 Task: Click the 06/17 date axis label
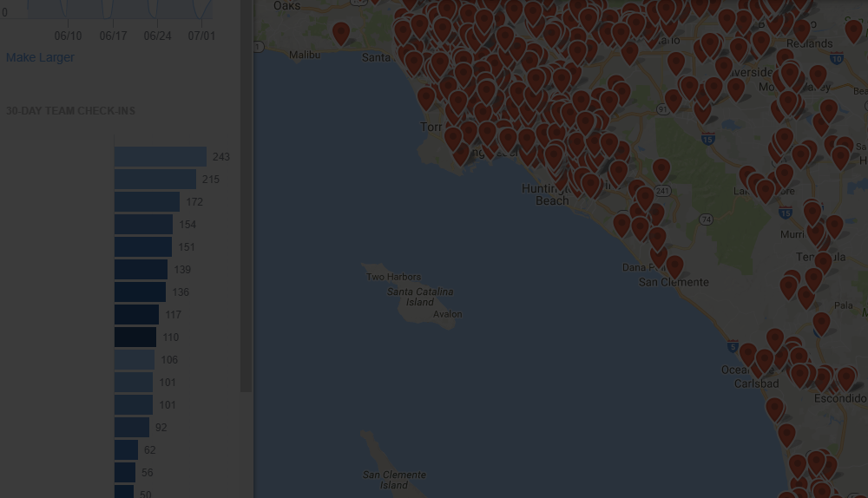[x=113, y=36]
